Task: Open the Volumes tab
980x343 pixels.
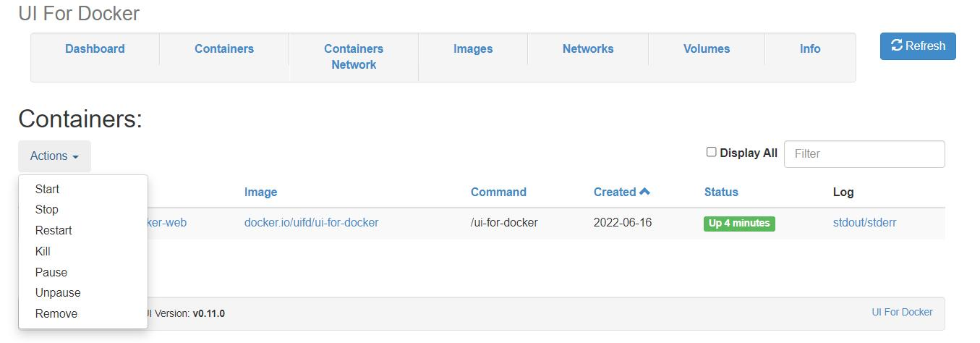Action: (707, 48)
